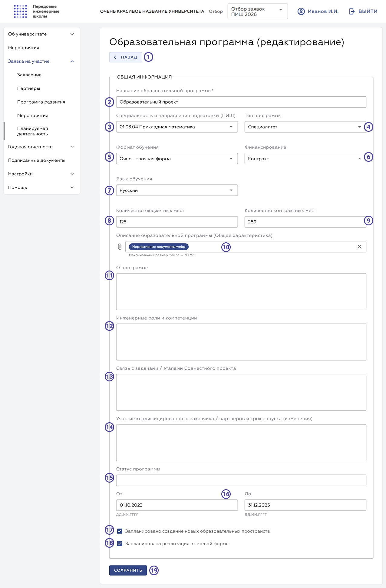Open the Тип программы dropdown
Screen dimensions: 386x588
coord(305,127)
